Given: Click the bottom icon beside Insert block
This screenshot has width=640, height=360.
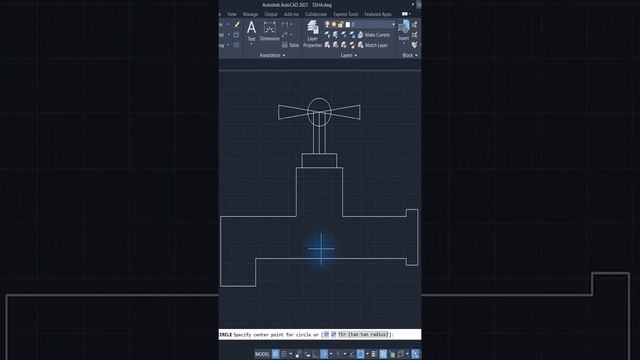Looking at the screenshot, I should (415, 45).
